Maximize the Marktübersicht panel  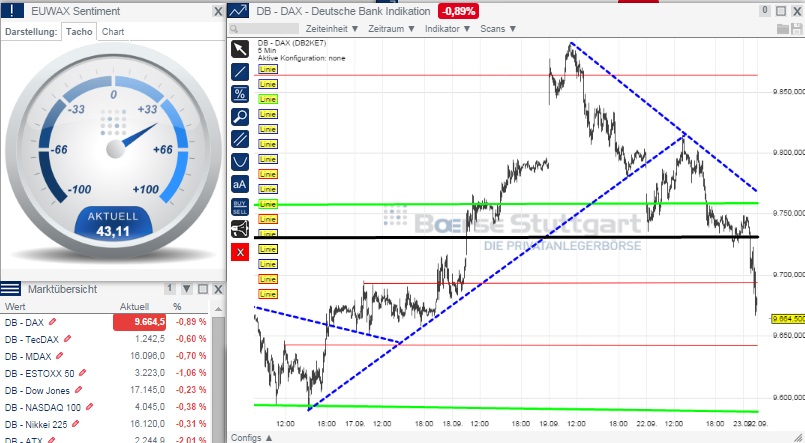click(x=203, y=289)
